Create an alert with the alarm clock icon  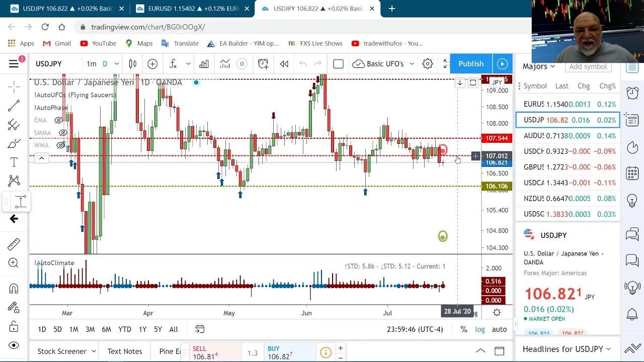click(263, 64)
